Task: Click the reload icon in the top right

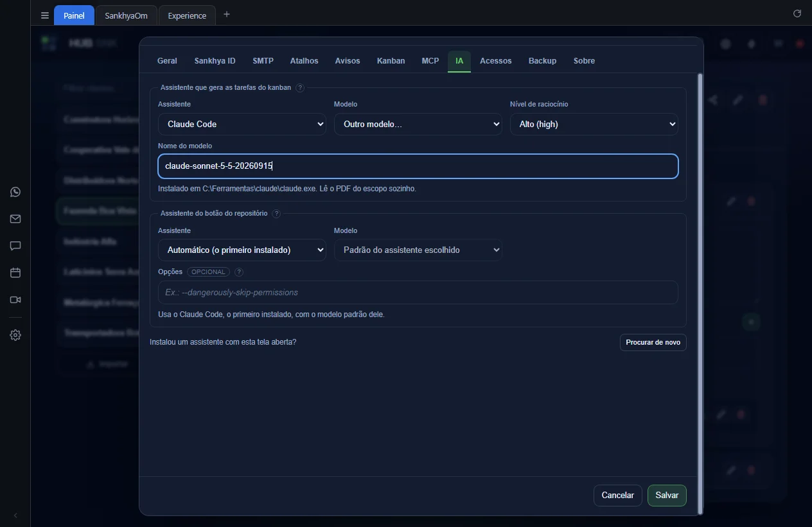Action: pos(797,13)
